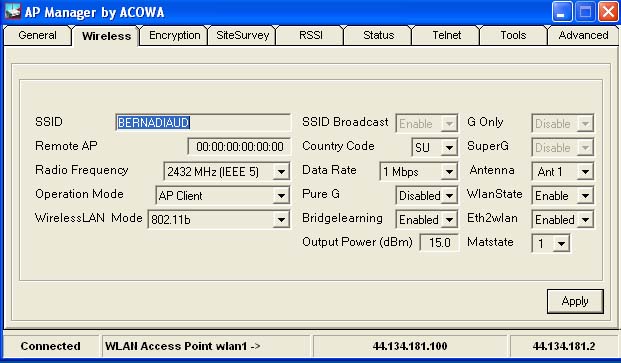
Task: Click the AP Manager title bar icon
Action: [12, 11]
